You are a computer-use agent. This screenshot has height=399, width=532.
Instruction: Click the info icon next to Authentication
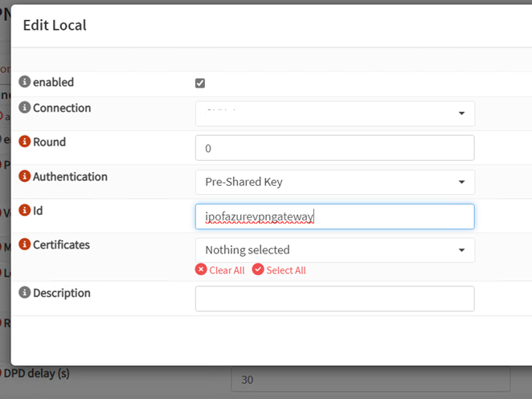pyautogui.click(x=24, y=176)
